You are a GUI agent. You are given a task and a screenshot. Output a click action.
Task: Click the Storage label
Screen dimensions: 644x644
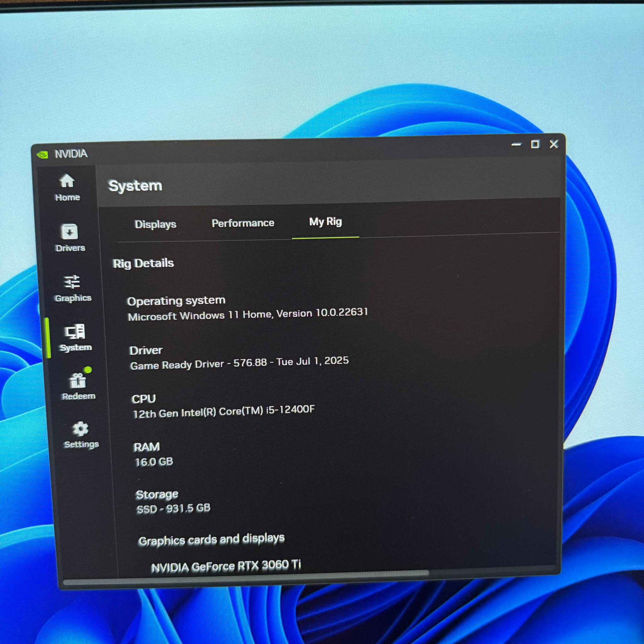157,494
